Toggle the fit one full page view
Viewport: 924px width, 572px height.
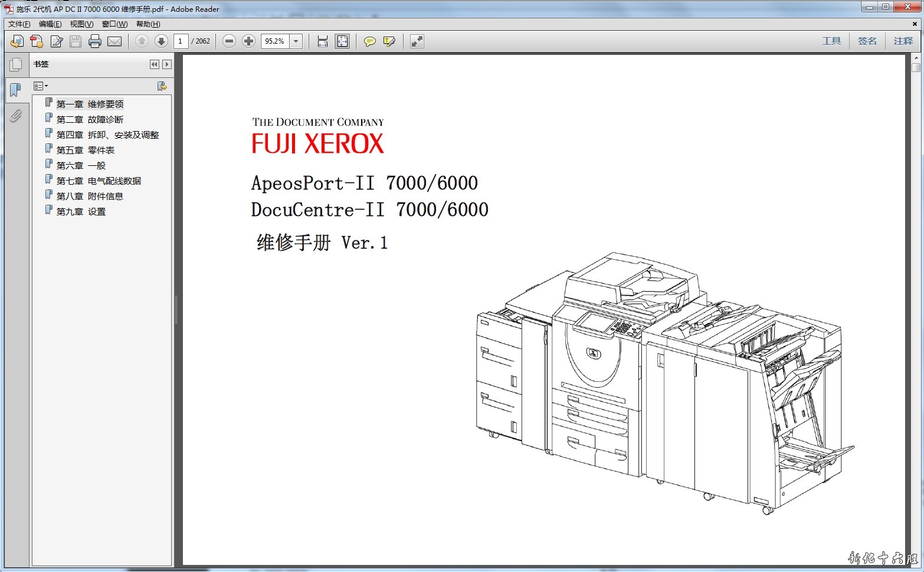(342, 41)
